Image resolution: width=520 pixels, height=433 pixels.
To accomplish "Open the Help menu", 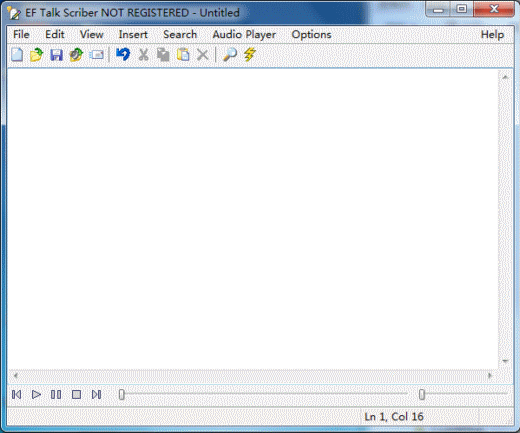I will coord(492,35).
